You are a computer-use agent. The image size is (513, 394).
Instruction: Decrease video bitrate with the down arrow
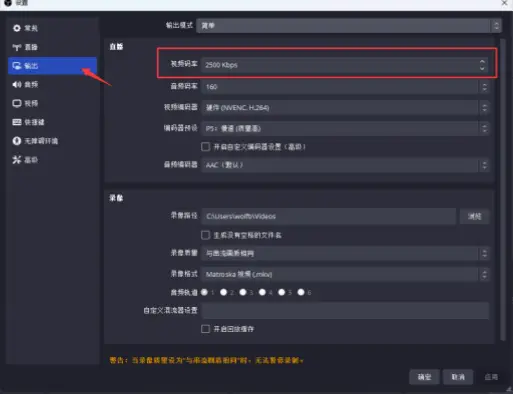point(482,68)
